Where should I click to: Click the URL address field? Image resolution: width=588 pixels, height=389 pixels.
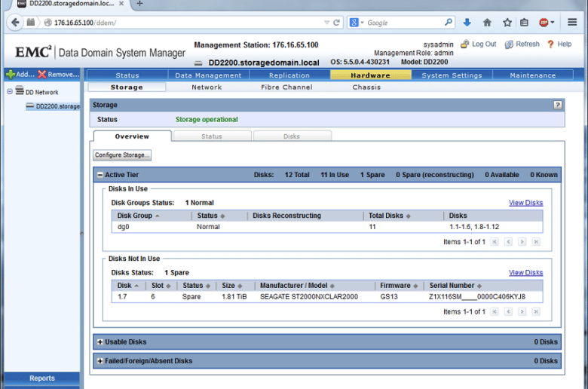[x=188, y=23]
